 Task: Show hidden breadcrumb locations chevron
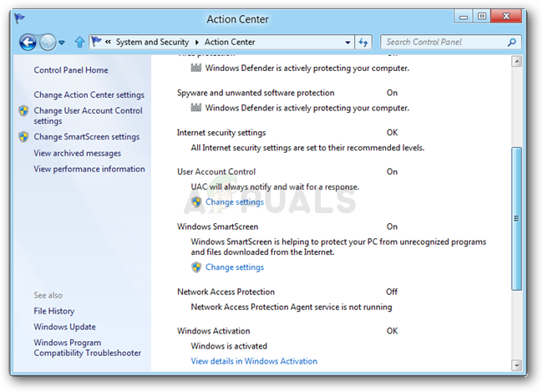click(x=108, y=42)
